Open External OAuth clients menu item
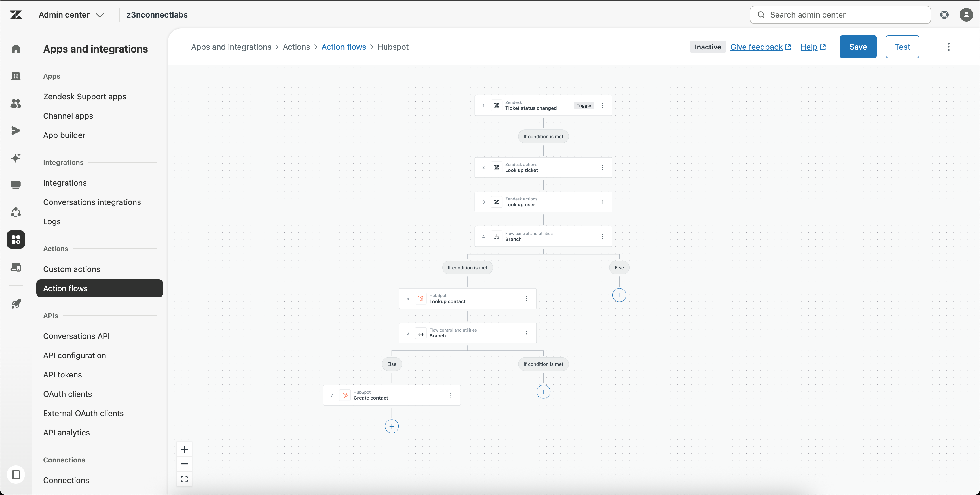The height and width of the screenshot is (495, 980). point(83,413)
